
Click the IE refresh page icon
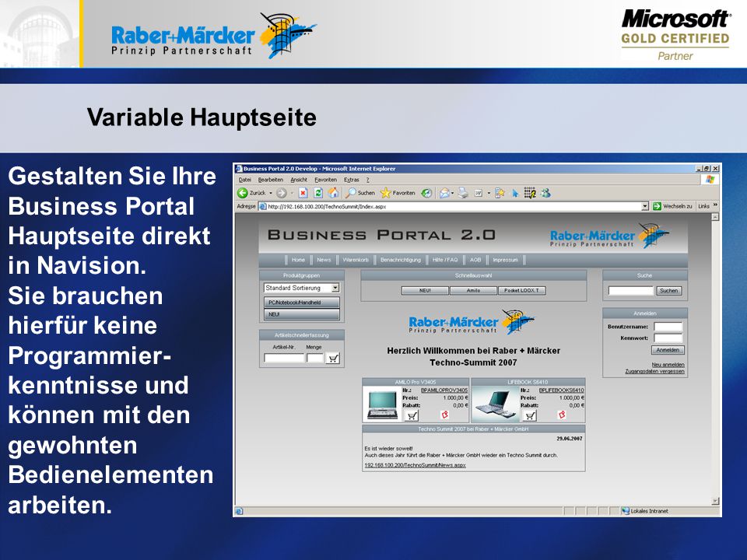coord(317,193)
